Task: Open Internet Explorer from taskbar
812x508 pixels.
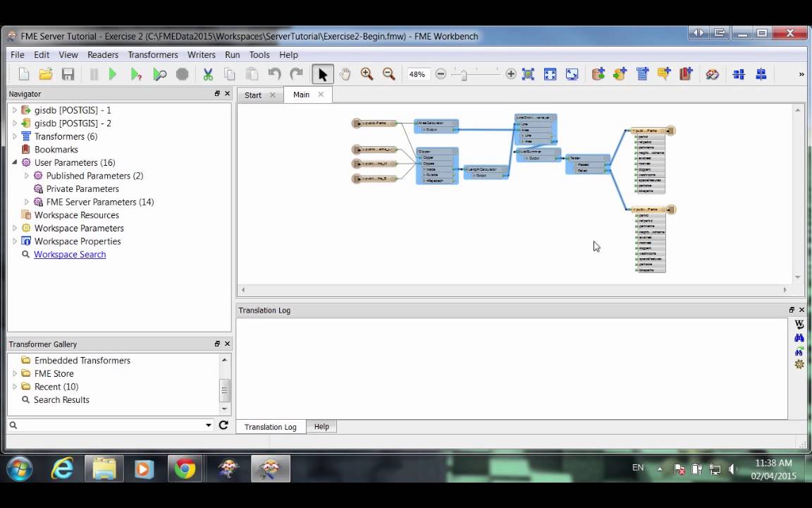Action: click(x=62, y=468)
